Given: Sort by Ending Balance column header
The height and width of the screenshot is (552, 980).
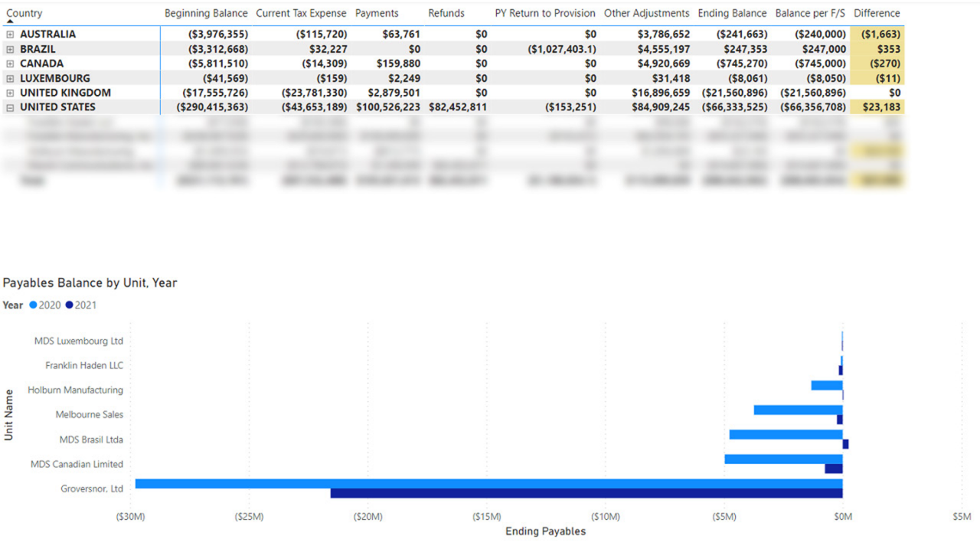Looking at the screenshot, I should (733, 13).
